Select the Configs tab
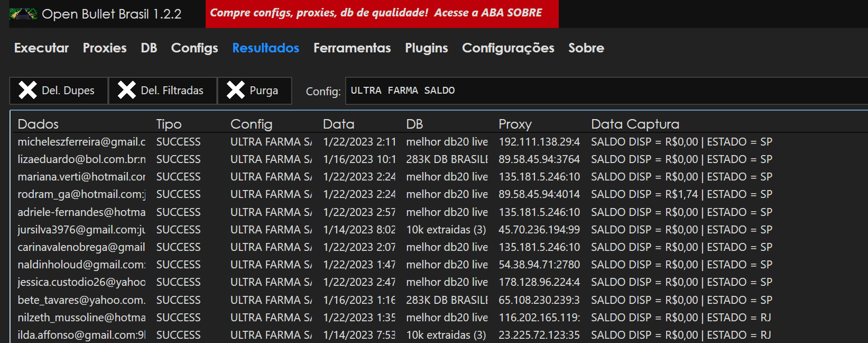868x343 pixels. (x=195, y=48)
